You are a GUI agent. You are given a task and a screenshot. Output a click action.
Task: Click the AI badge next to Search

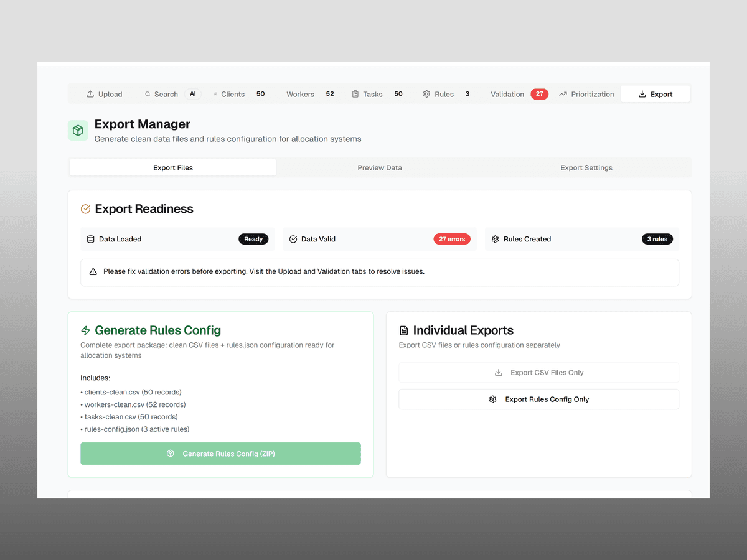(192, 94)
